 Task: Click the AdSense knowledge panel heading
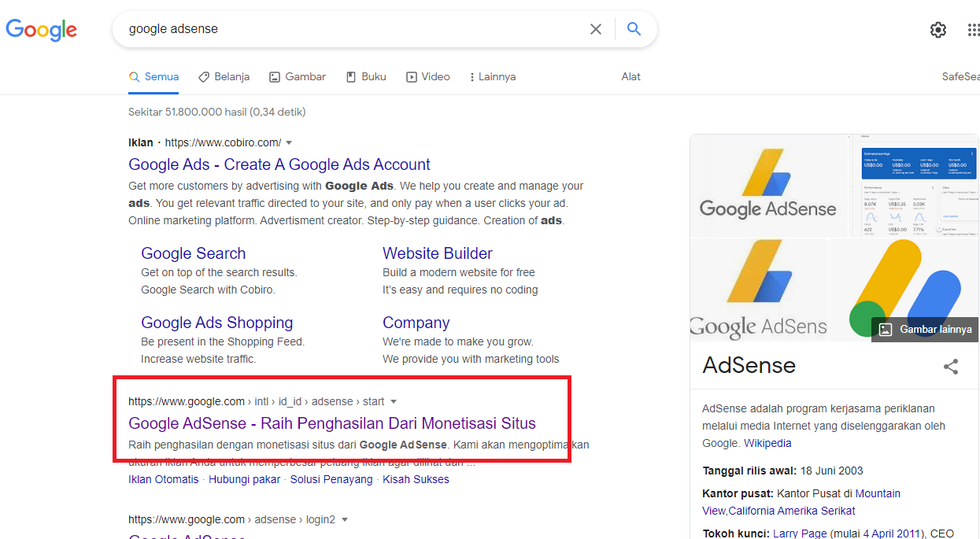(749, 365)
